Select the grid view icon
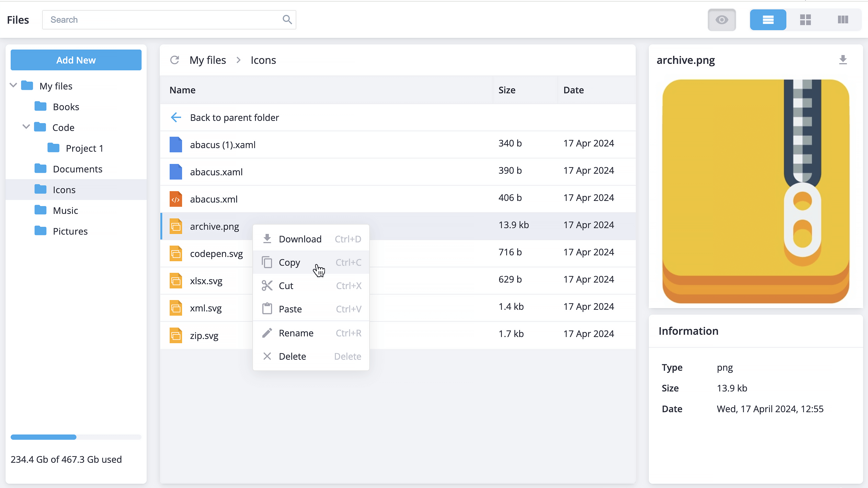The image size is (868, 488). [806, 20]
